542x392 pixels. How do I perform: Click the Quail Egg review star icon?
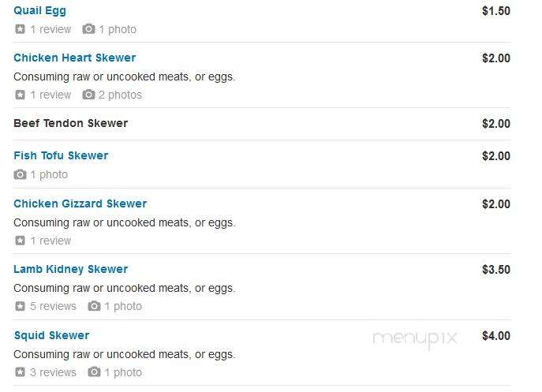[20, 29]
